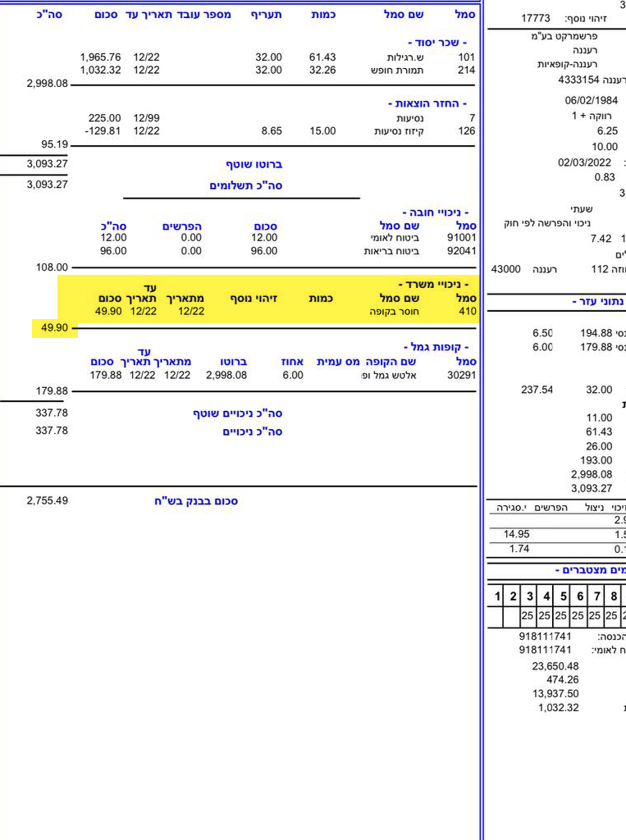Select the seniority value 0.83
This screenshot has width=626, height=840.
[605, 177]
